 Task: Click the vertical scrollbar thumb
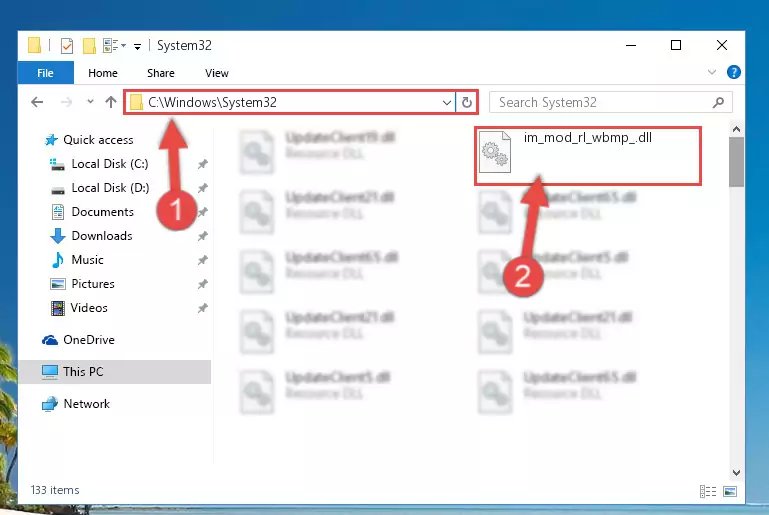[x=736, y=162]
